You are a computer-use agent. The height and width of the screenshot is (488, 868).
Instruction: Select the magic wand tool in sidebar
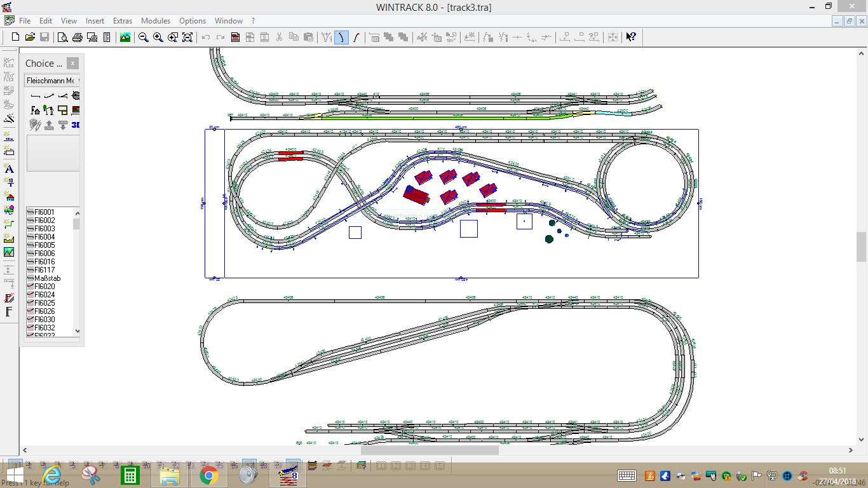pos(9,118)
